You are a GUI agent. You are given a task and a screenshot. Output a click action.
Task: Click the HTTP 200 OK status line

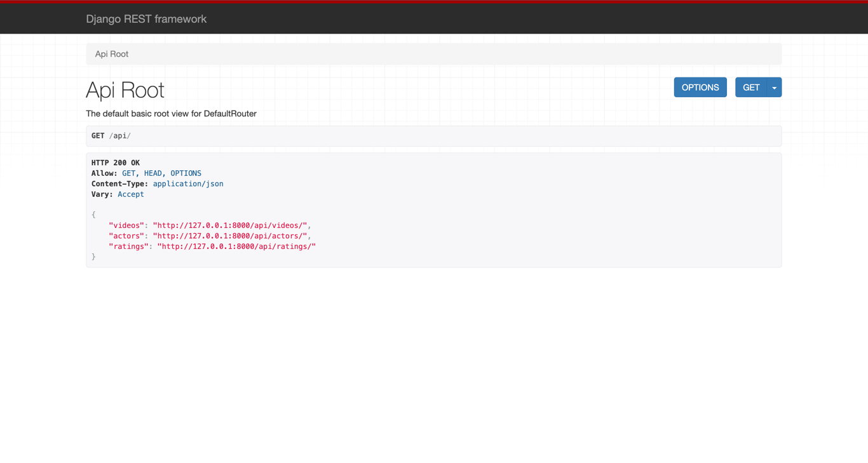116,163
